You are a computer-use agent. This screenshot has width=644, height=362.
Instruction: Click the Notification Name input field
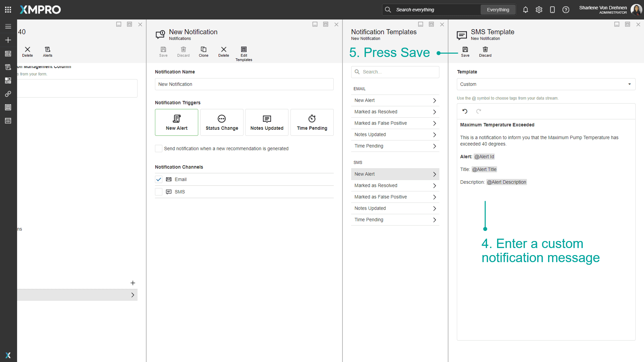244,84
